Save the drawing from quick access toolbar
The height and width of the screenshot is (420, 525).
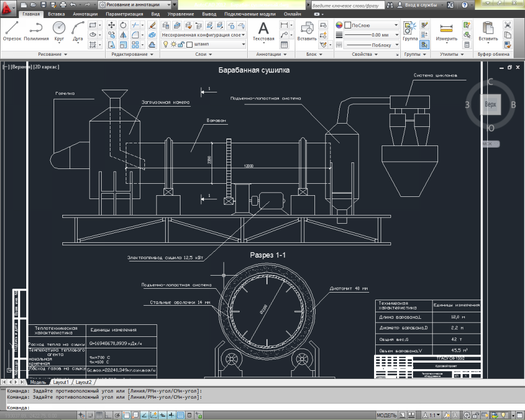[43, 5]
